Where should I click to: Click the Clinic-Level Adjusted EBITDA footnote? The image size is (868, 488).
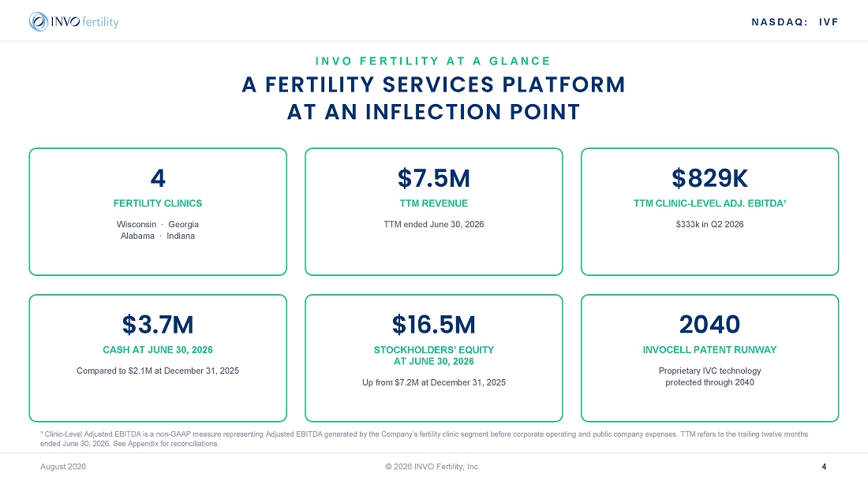pyautogui.click(x=424, y=439)
